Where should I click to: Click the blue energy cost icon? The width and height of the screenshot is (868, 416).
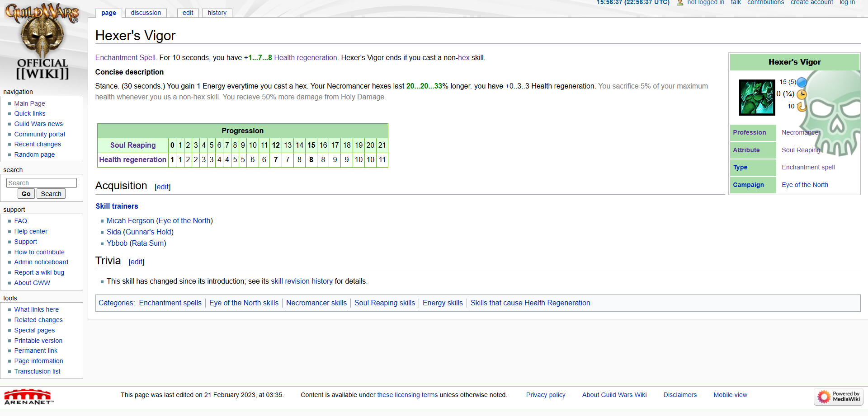tap(802, 82)
